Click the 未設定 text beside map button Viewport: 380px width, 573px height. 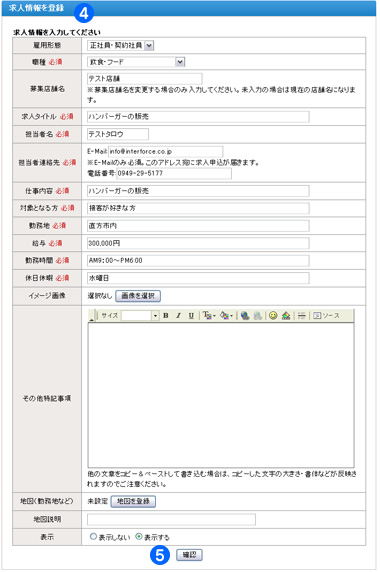98,501
